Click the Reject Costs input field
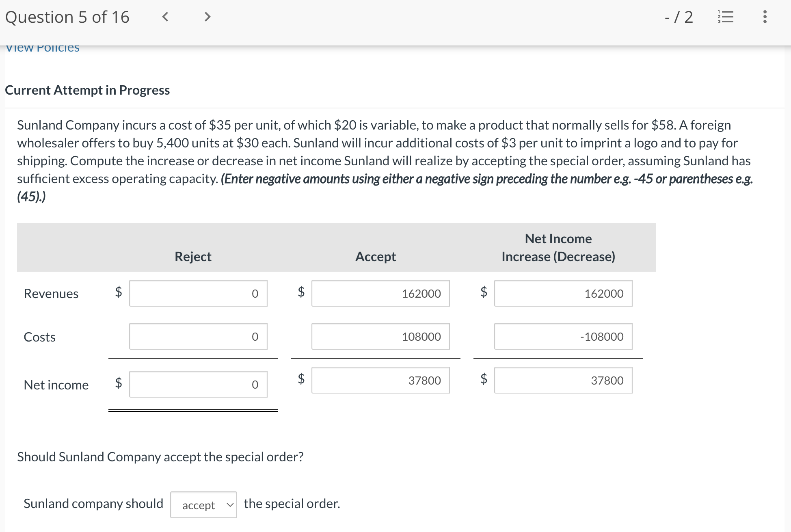This screenshot has height=532, width=791. click(x=198, y=336)
